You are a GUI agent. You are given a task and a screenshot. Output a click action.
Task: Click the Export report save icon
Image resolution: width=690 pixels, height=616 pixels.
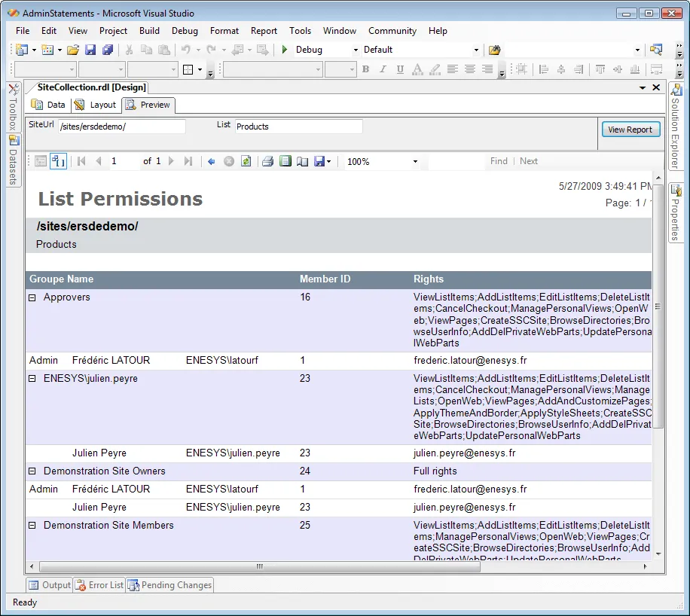click(319, 160)
